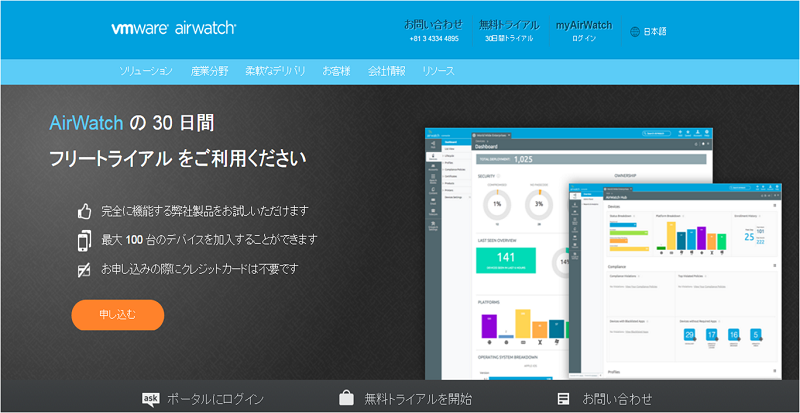Click the フリートライアル をご利用ください heading
The width and height of the screenshot is (800, 413).
[178, 159]
